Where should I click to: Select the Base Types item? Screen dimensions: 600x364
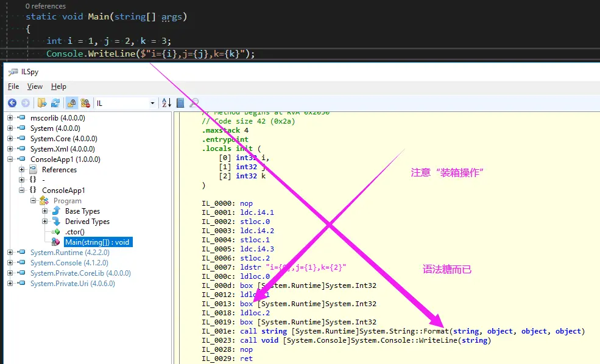click(82, 211)
